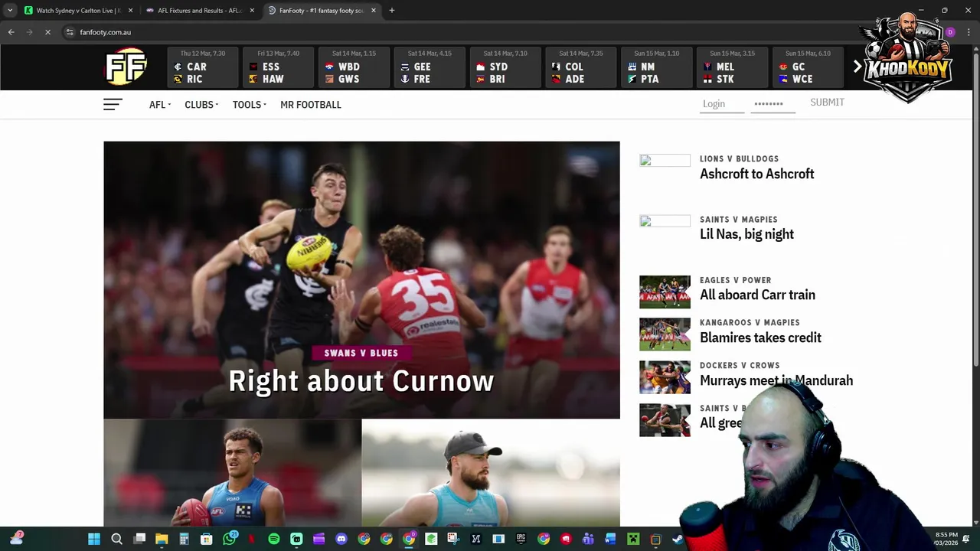Open the 'Ashcroft to Ashcroft' article
Image resolution: width=980 pixels, height=551 pixels.
(x=756, y=174)
